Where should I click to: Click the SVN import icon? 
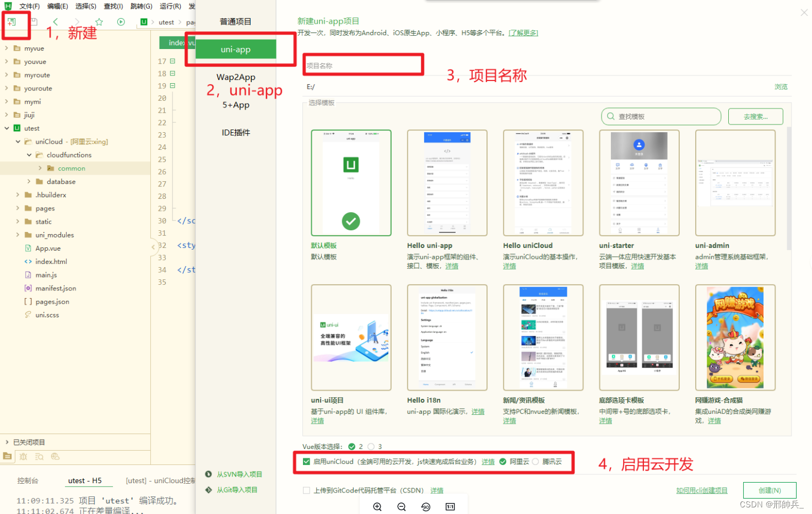point(208,474)
